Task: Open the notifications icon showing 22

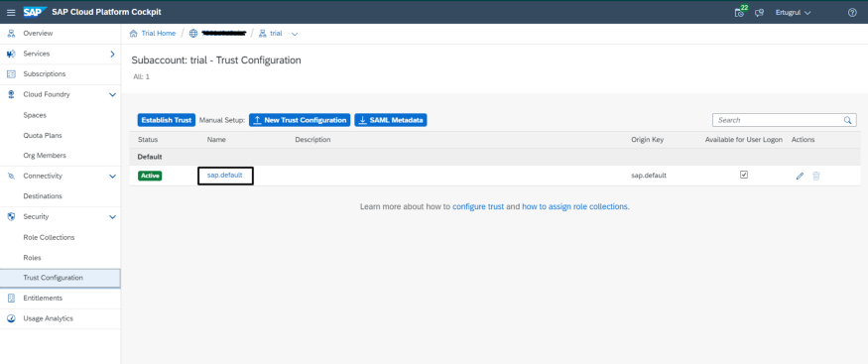Action: tap(740, 12)
